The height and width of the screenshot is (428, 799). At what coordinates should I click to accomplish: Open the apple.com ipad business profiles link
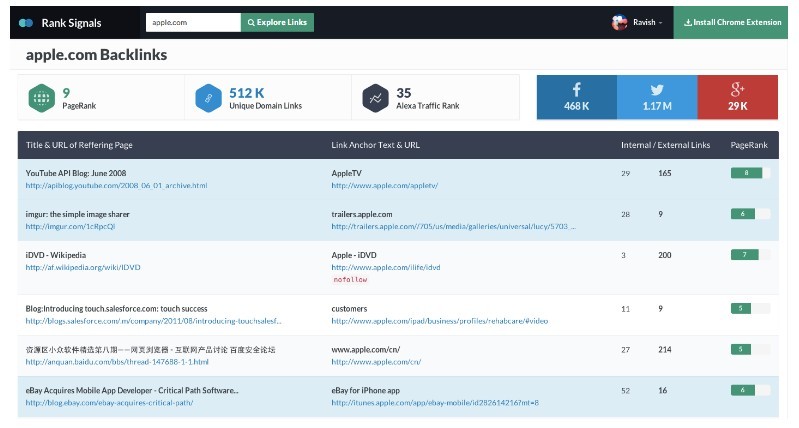click(440, 321)
